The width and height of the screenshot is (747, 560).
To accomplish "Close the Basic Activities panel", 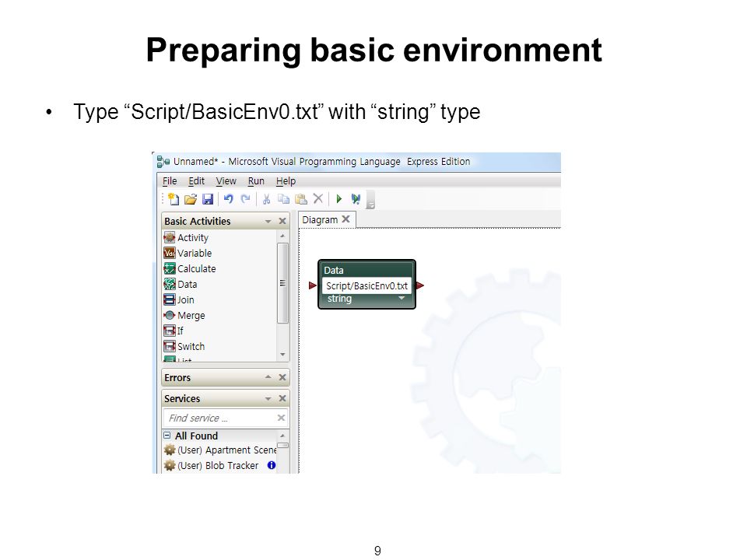I will pyautogui.click(x=282, y=221).
